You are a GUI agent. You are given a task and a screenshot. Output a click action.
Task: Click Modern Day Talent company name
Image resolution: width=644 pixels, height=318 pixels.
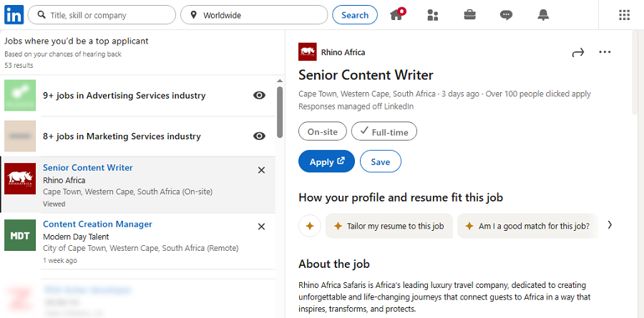pyautogui.click(x=76, y=237)
